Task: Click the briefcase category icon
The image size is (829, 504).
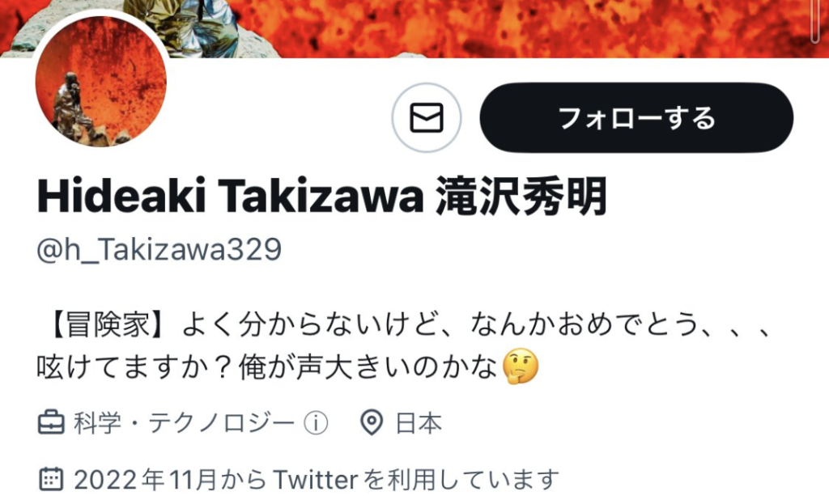Action: tap(51, 423)
